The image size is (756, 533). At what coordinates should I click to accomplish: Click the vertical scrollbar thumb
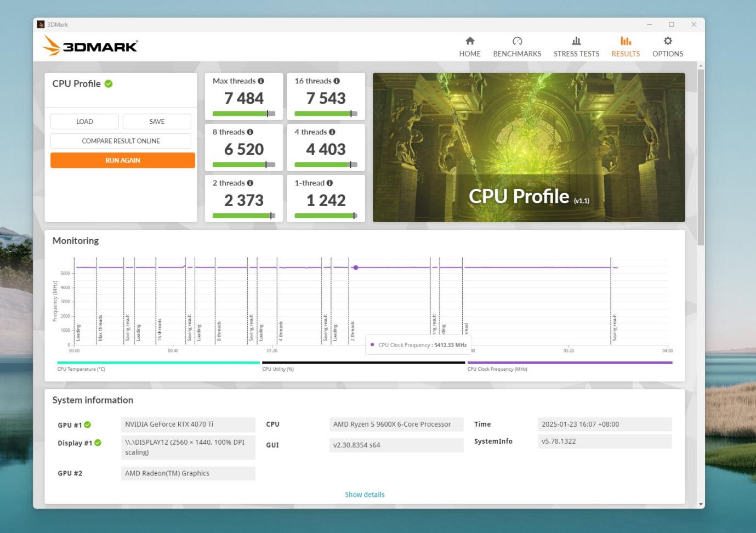tap(701, 157)
